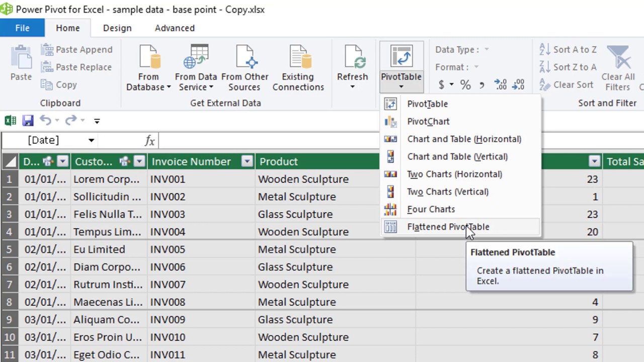
Task: Decrease decimal places
Action: [518, 85]
